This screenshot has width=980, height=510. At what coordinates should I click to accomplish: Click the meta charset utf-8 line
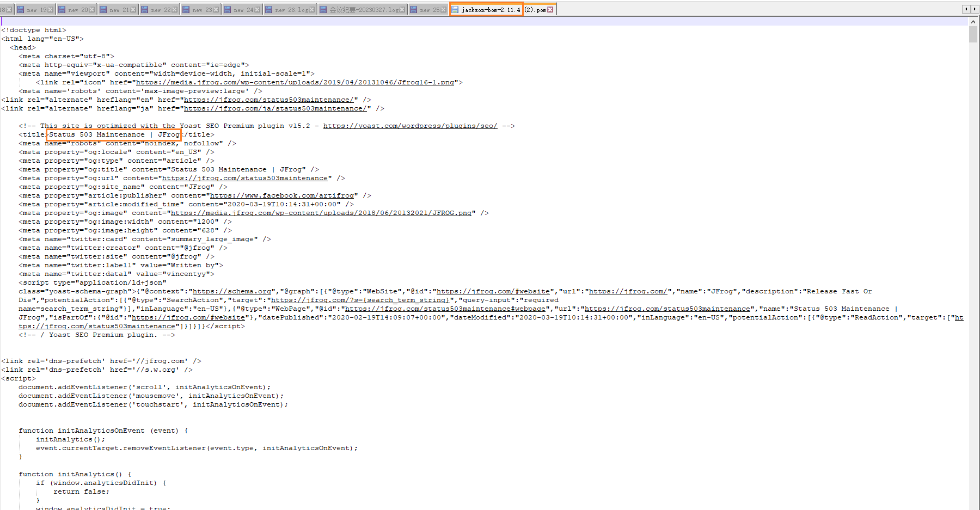point(66,57)
